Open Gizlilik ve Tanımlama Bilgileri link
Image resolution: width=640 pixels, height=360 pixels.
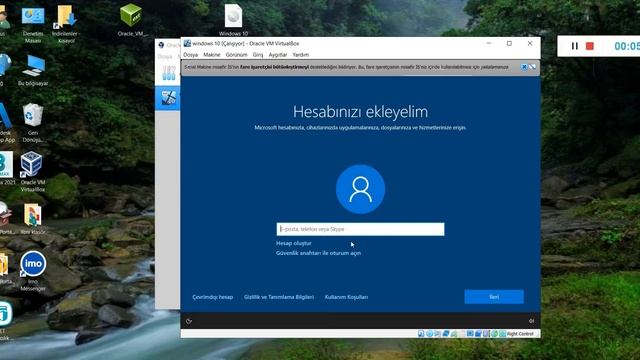pos(279,297)
